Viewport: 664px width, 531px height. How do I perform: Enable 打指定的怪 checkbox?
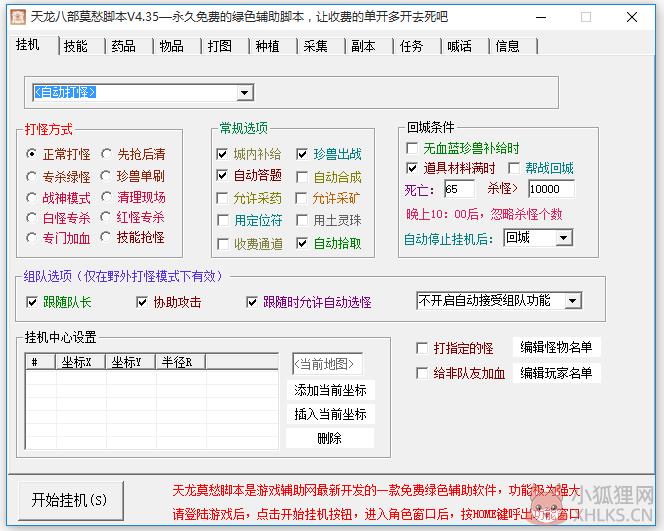coord(422,348)
